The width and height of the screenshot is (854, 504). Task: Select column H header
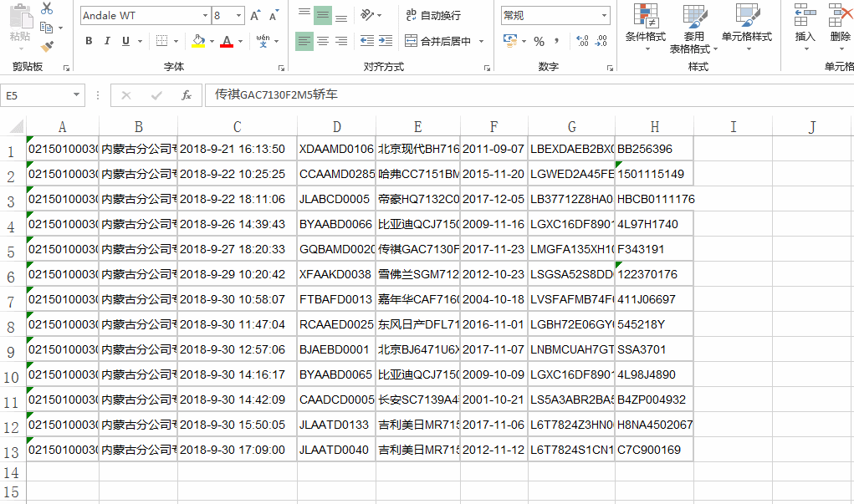654,127
